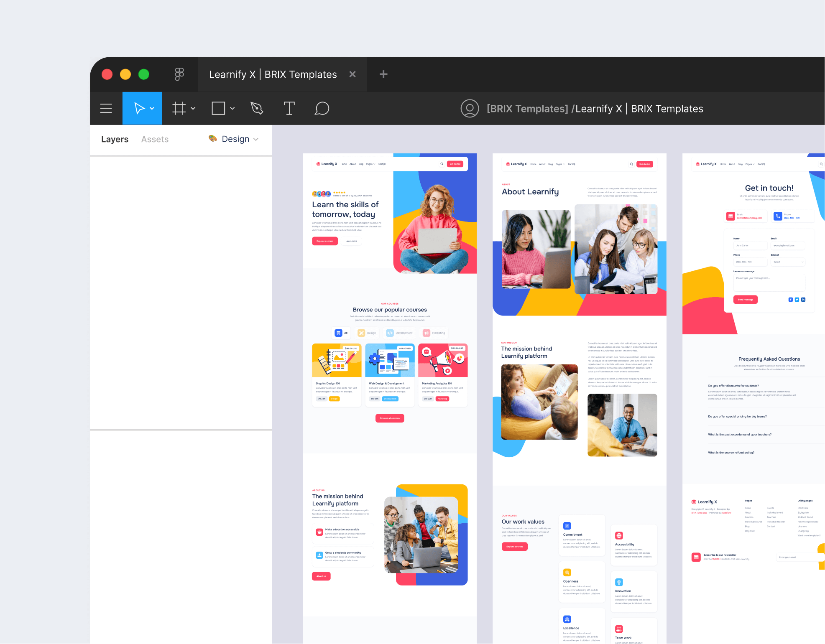Screen dimensions: 825x644
Task: Select the Rectangle shape tool
Action: pyautogui.click(x=218, y=108)
